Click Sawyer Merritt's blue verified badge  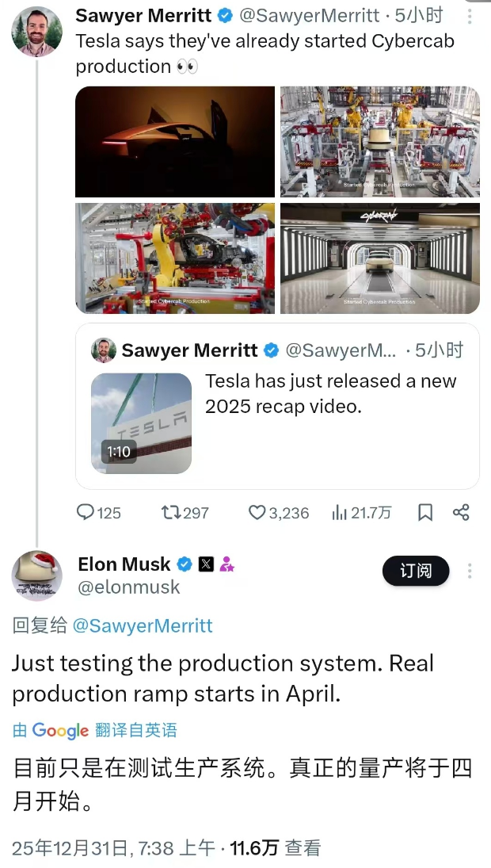(226, 15)
